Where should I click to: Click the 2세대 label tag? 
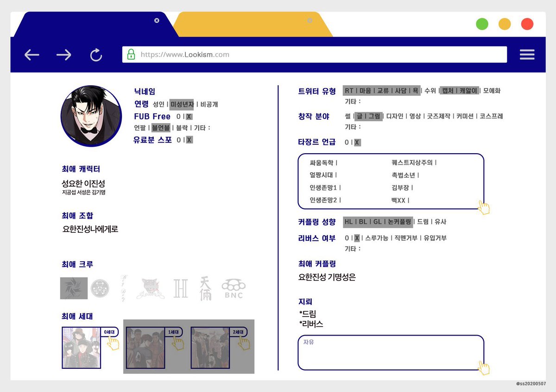pos(238,332)
